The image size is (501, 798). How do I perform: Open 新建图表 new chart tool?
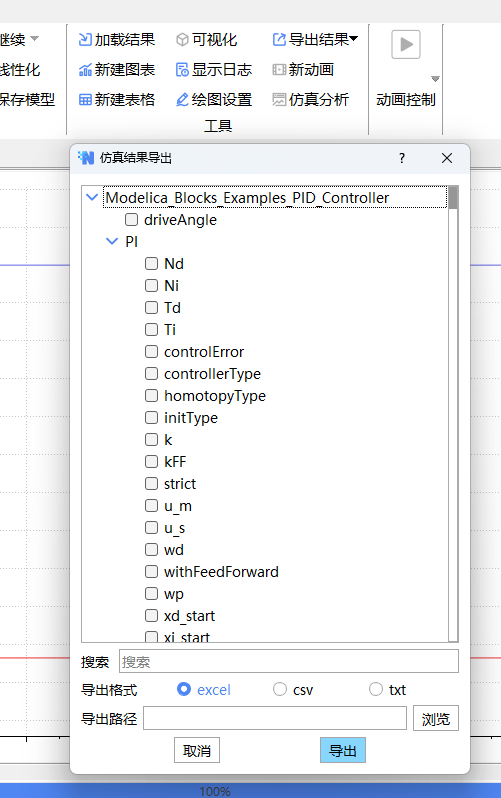pos(117,70)
